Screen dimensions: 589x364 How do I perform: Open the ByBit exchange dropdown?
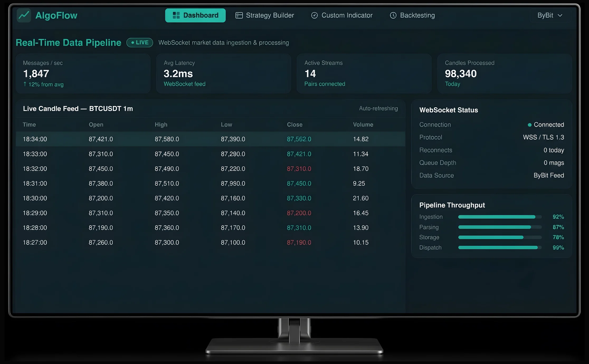point(550,15)
